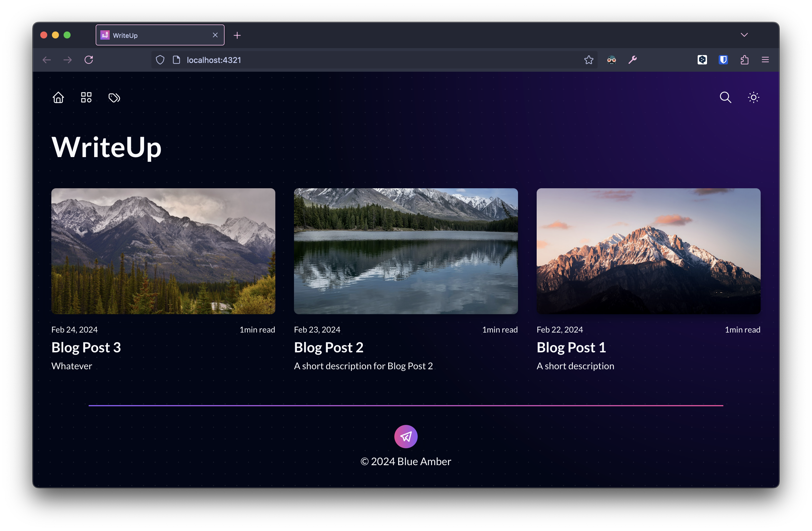
Task: Click the page info icon beside the URL
Action: tap(176, 60)
